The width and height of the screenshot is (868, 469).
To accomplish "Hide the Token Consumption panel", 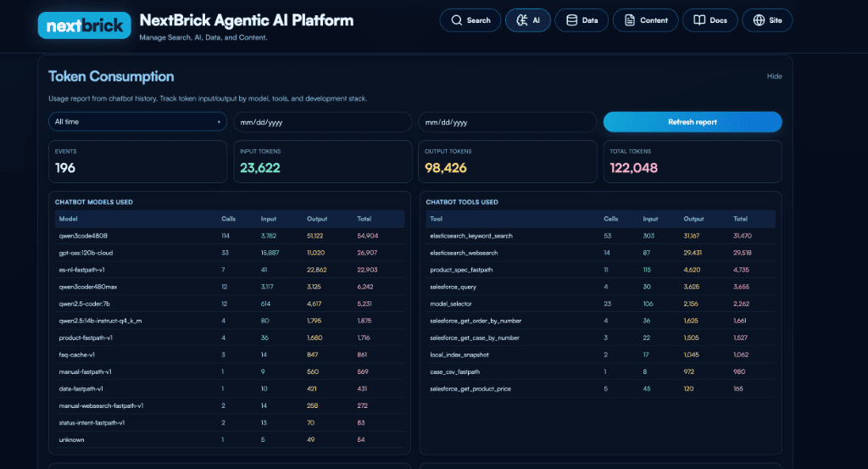I will tap(774, 76).
